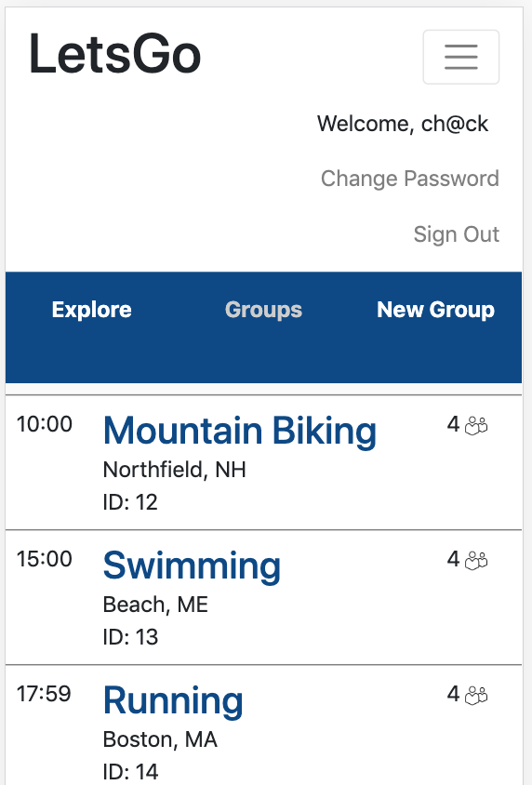Open the Running group
This screenshot has height=785, width=532.
pos(173,701)
